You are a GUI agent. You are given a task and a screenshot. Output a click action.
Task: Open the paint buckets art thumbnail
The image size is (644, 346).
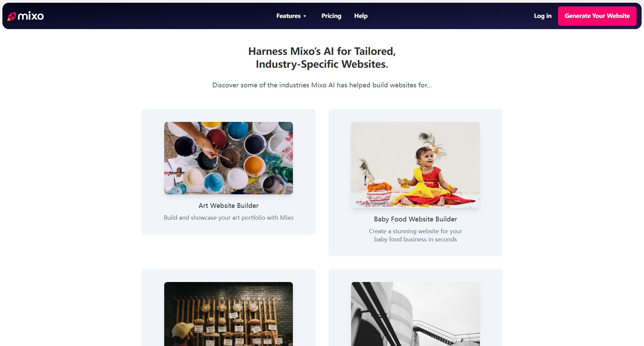pyautogui.click(x=229, y=158)
